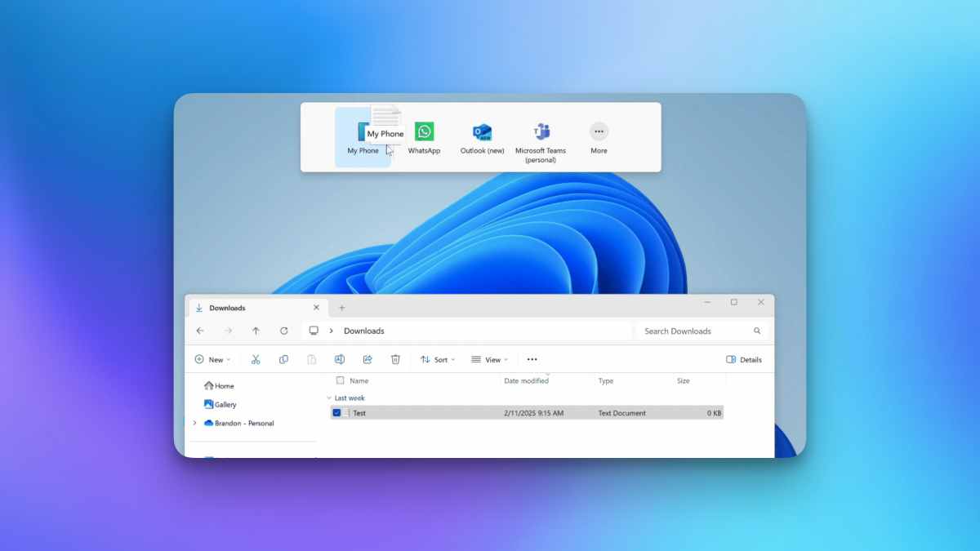The height and width of the screenshot is (551, 980).
Task: Close the Downloads tab
Action: [316, 308]
